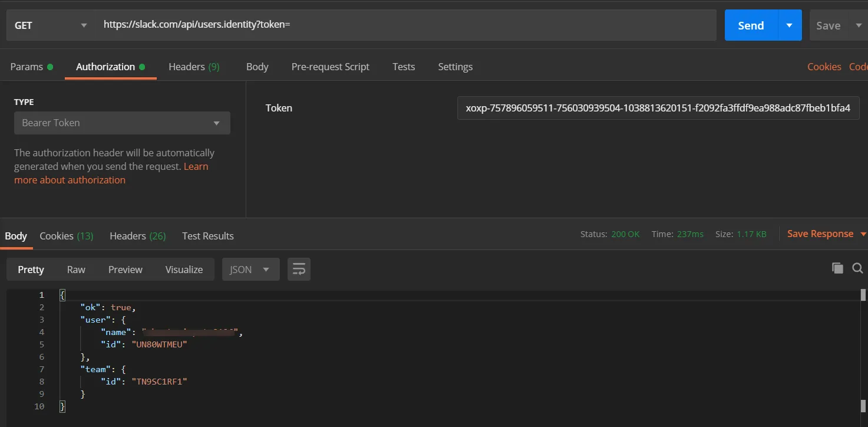This screenshot has width=868, height=427.
Task: Open the orange Cookies link beside Code
Action: coord(824,67)
